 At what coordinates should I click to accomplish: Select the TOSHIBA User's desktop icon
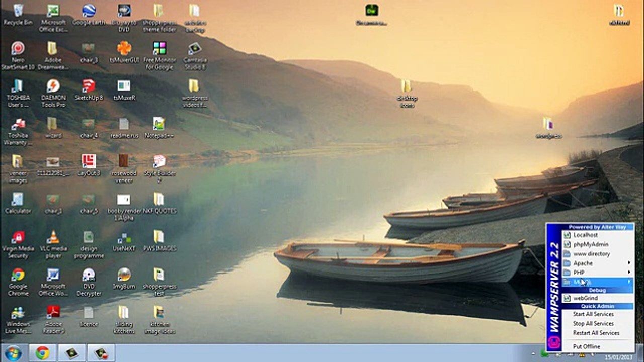18,94
